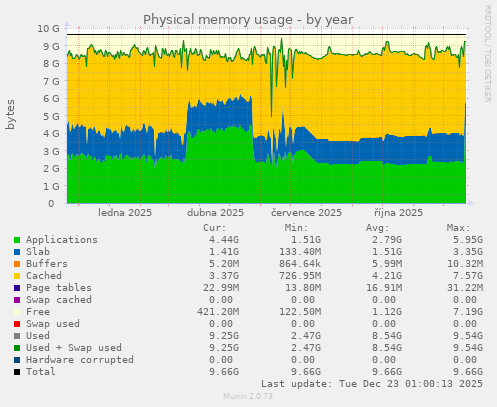The width and height of the screenshot is (497, 407).
Task: Click the Page tables legend label
Action: tap(59, 288)
